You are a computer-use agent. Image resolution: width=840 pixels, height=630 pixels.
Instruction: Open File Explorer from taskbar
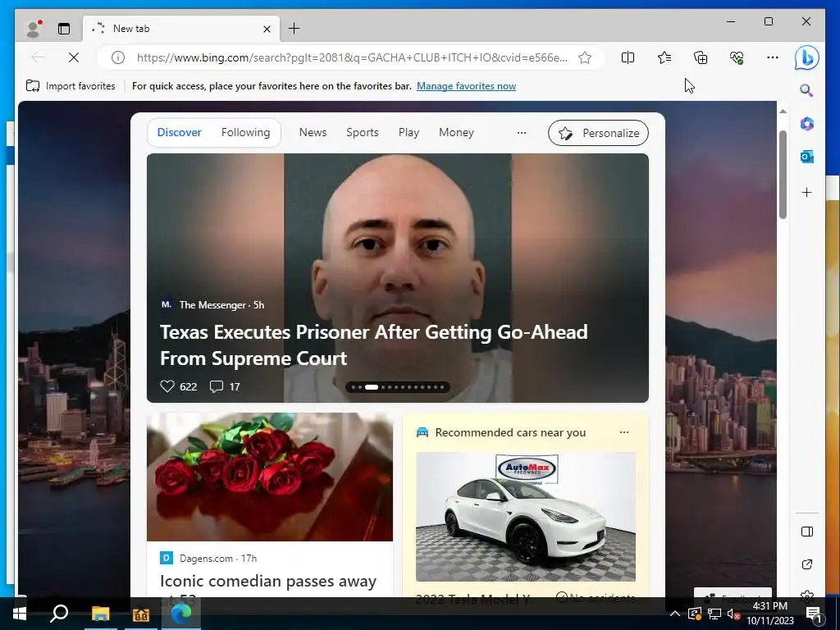click(100, 614)
